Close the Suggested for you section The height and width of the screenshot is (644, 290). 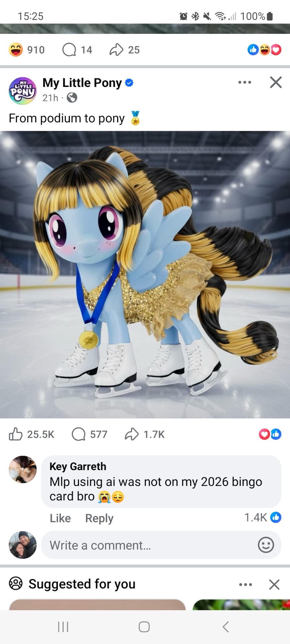point(274,584)
